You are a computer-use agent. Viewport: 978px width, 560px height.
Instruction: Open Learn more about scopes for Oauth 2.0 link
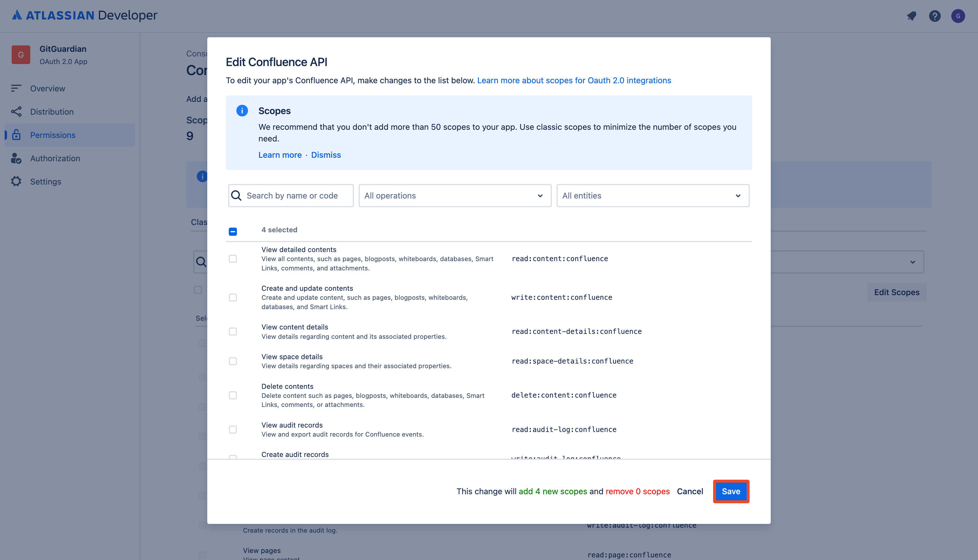[x=574, y=80]
